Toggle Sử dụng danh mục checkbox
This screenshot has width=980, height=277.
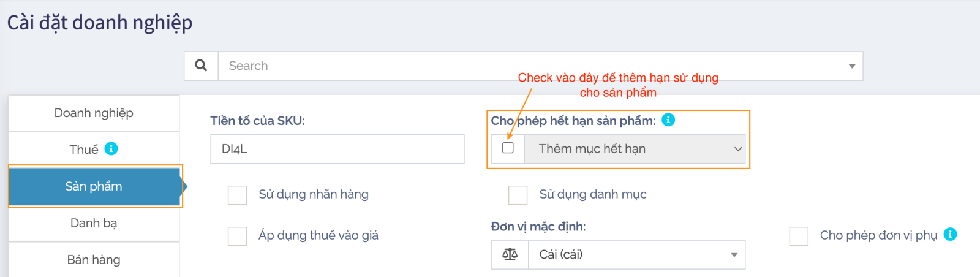518,195
